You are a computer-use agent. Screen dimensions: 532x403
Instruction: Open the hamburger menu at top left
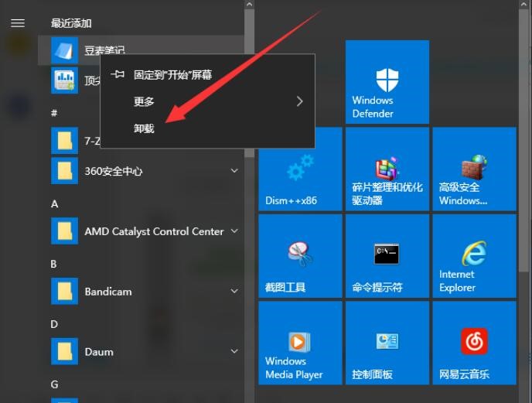coord(18,23)
